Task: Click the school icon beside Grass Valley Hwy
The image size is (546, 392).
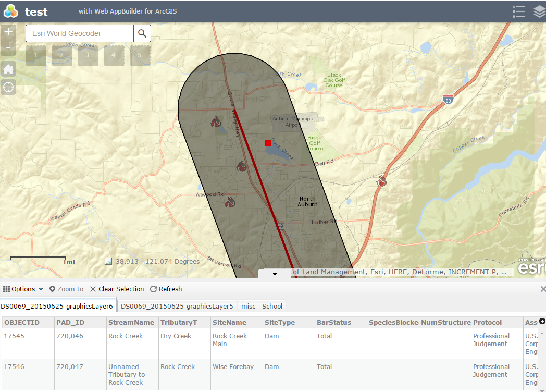Action: click(x=241, y=166)
